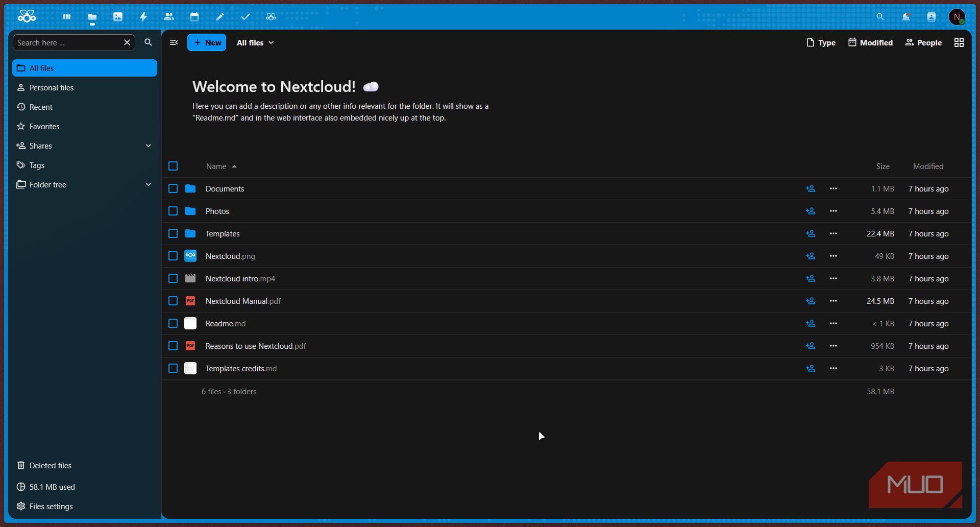
Task: Open the Tasks checkmark icon
Action: pos(246,17)
